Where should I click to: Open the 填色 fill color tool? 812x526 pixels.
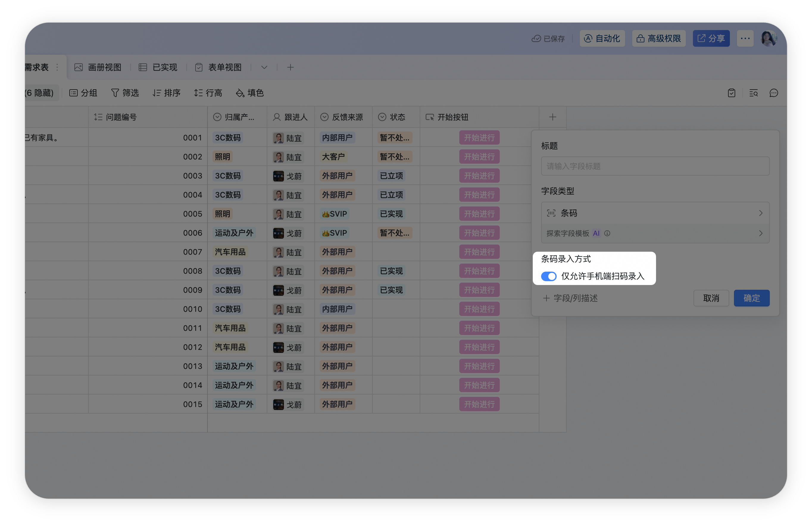[250, 93]
